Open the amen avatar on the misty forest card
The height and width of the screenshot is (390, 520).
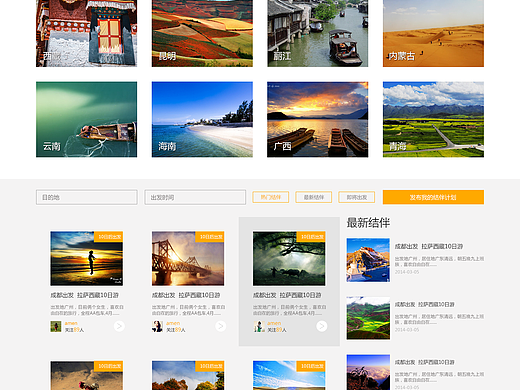pyautogui.click(x=258, y=326)
